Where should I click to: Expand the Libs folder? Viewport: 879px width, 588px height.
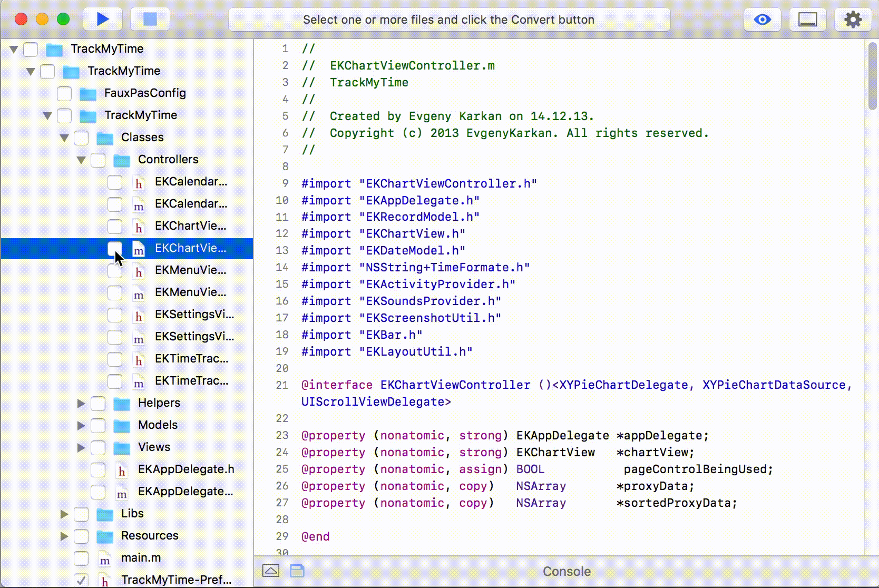pyautogui.click(x=63, y=514)
